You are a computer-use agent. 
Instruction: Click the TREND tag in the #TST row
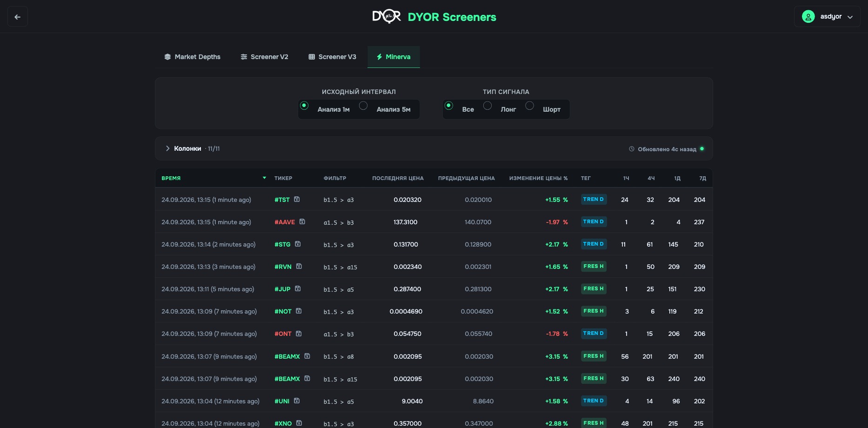point(594,199)
